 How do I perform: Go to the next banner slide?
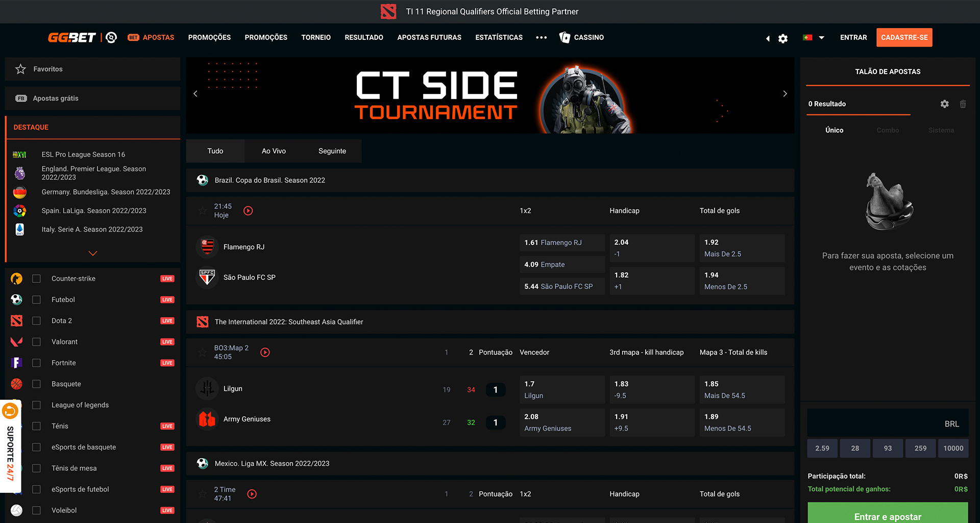(x=785, y=93)
